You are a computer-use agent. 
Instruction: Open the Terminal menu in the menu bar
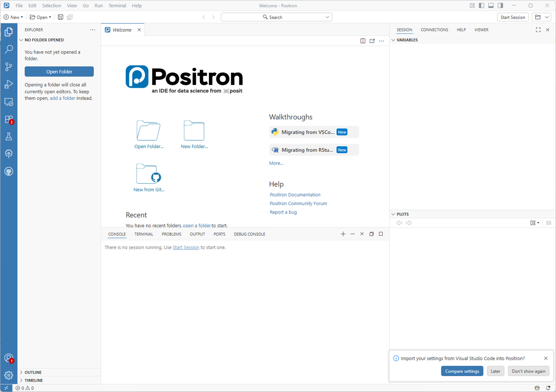(117, 6)
